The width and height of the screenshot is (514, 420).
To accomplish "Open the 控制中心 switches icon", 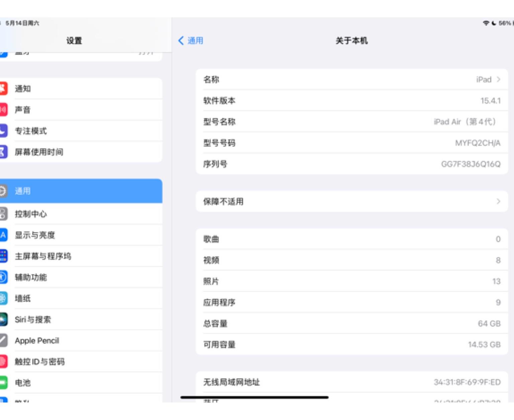I will pos(3,214).
